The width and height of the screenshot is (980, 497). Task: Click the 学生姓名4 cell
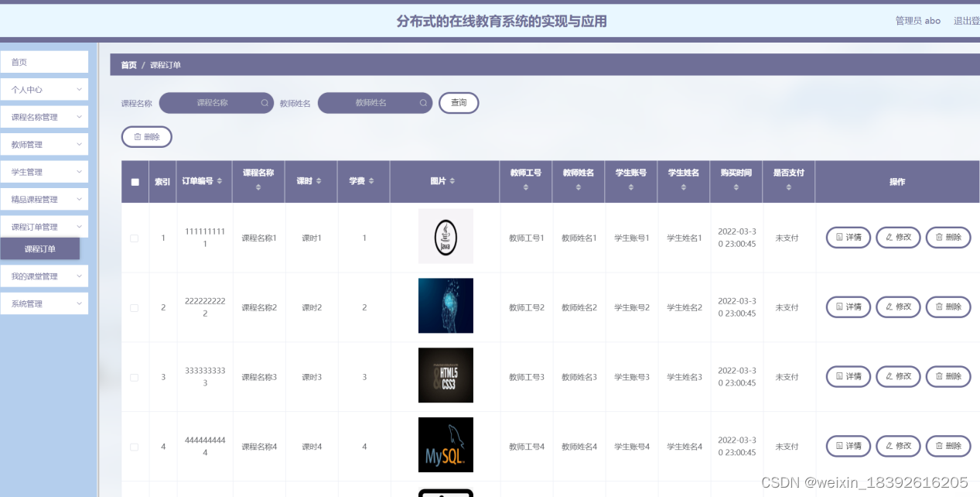[x=685, y=447]
